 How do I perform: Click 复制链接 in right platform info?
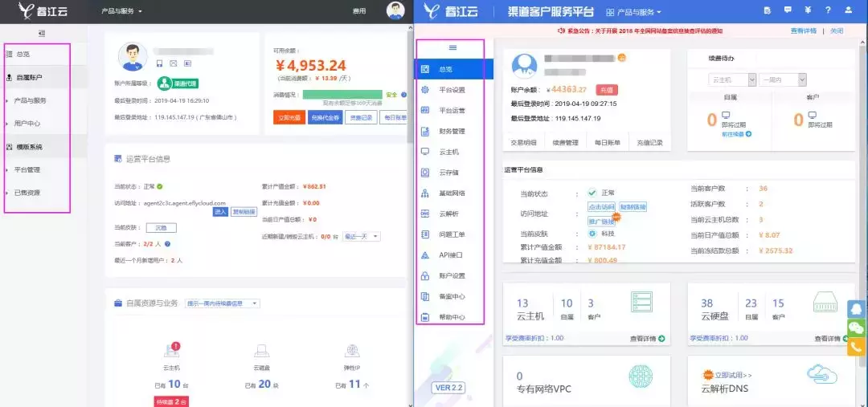coord(633,207)
